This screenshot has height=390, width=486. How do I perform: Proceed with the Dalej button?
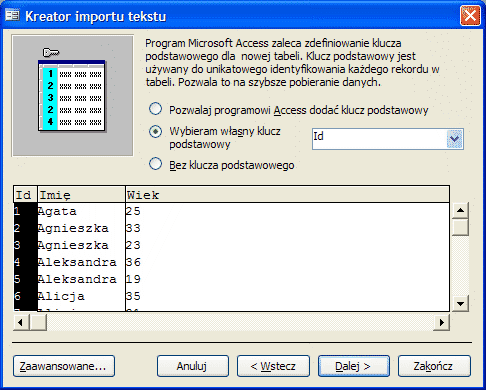(354, 366)
